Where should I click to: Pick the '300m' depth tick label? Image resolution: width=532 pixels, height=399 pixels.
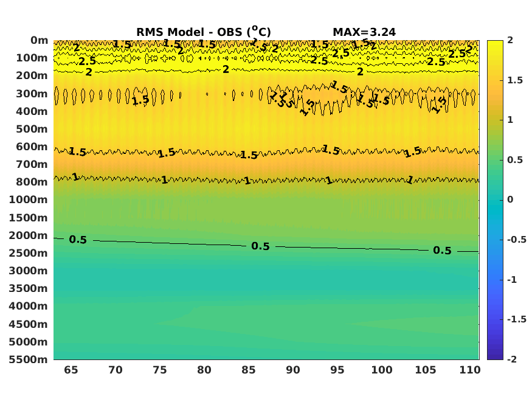tap(32, 94)
